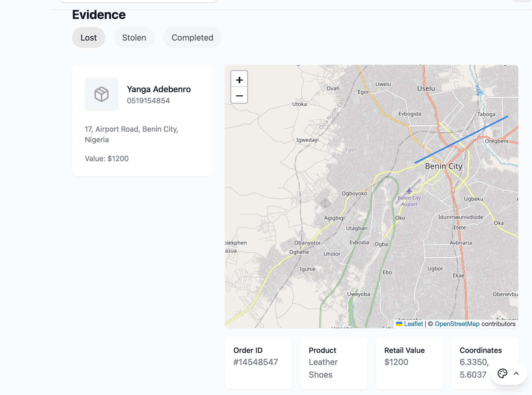Screen dimensions: 532x395
Task: Select the Yanga Adebenro evidence card name
Action: tap(159, 89)
